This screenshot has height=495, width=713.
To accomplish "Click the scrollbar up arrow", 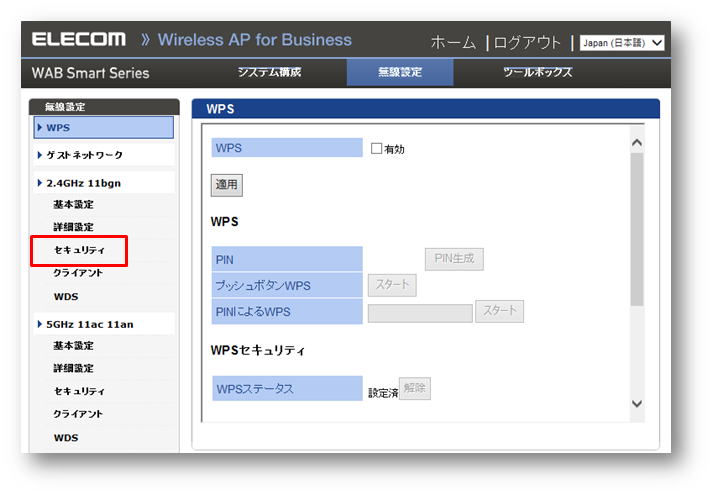I will click(x=637, y=143).
